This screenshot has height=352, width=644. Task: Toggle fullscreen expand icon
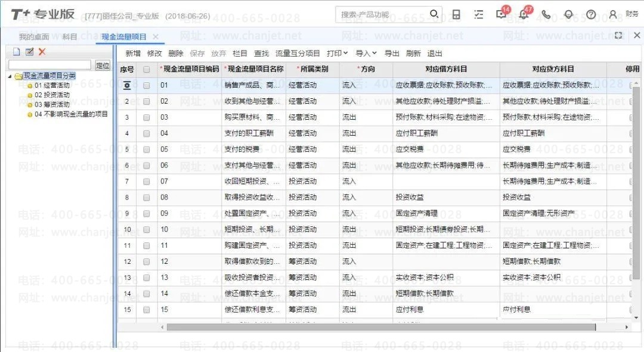point(618,35)
